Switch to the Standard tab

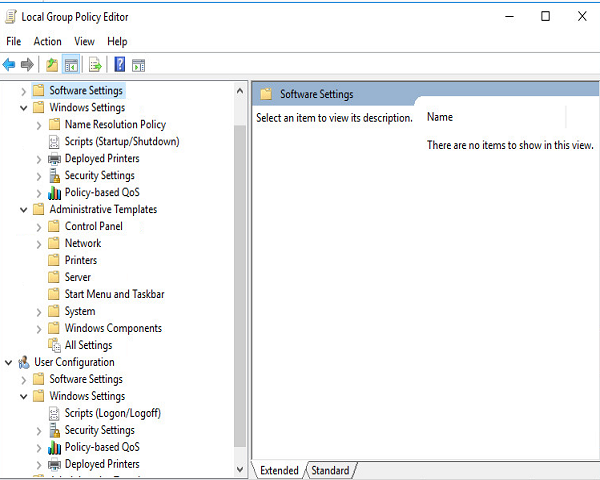point(330,470)
